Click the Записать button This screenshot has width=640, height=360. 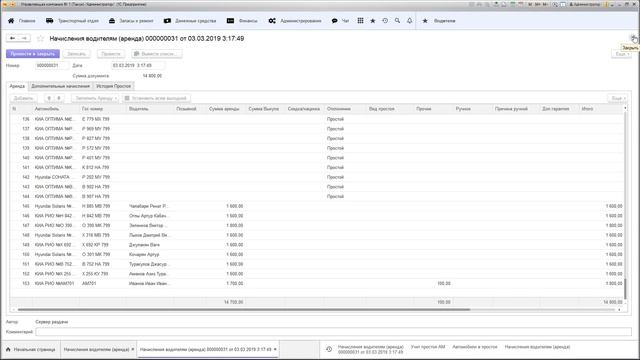pos(76,54)
